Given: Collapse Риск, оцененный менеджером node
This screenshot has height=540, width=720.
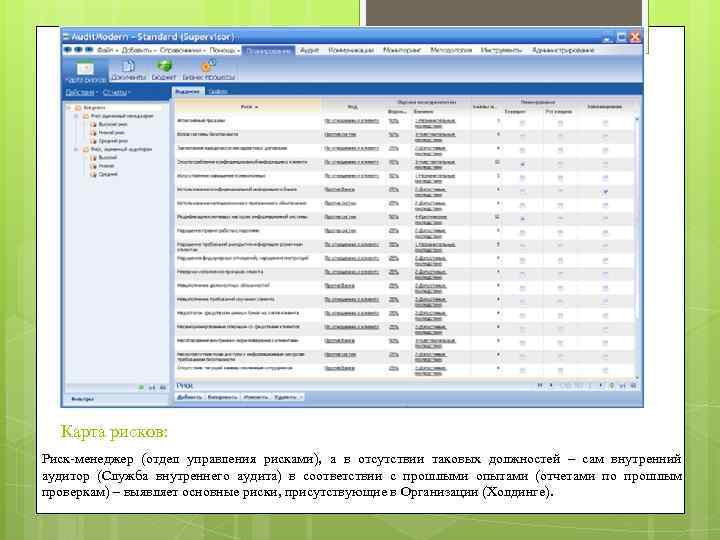Looking at the screenshot, I should click(x=76, y=116).
